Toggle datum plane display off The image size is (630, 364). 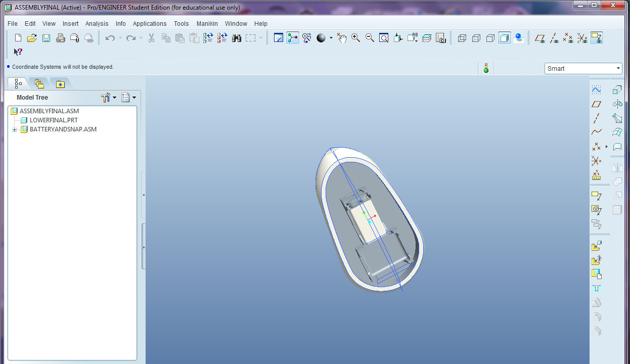pyautogui.click(x=539, y=37)
